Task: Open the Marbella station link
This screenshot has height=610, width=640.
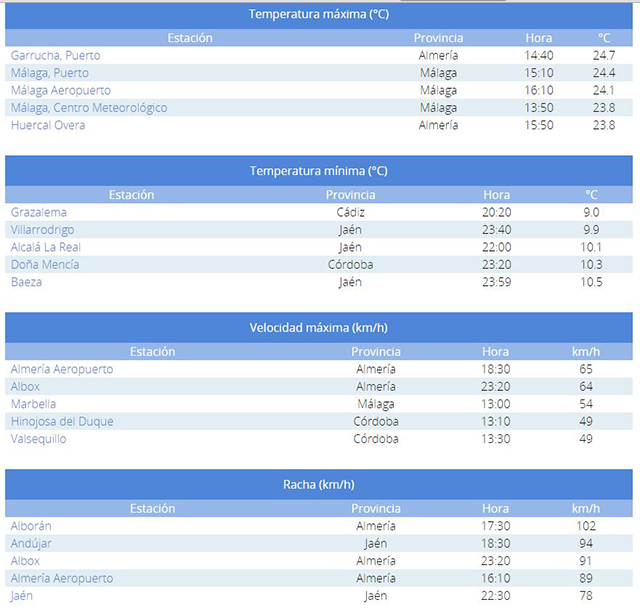Action: (x=33, y=404)
